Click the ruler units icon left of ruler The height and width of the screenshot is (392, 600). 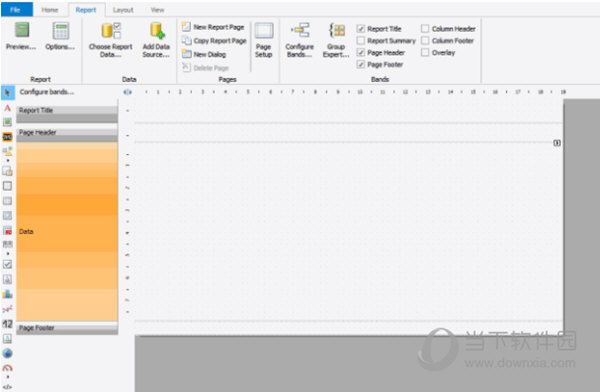[127, 92]
